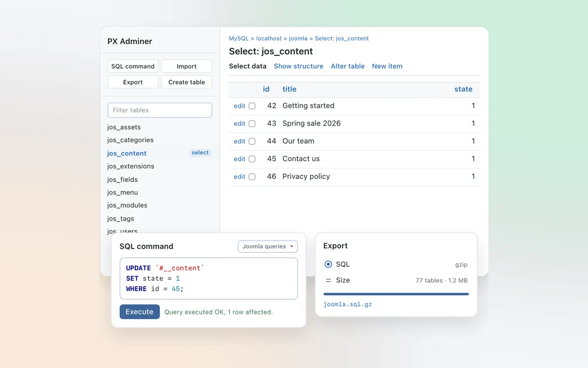
Task: Edit row 46 Privacy policy
Action: 239,177
